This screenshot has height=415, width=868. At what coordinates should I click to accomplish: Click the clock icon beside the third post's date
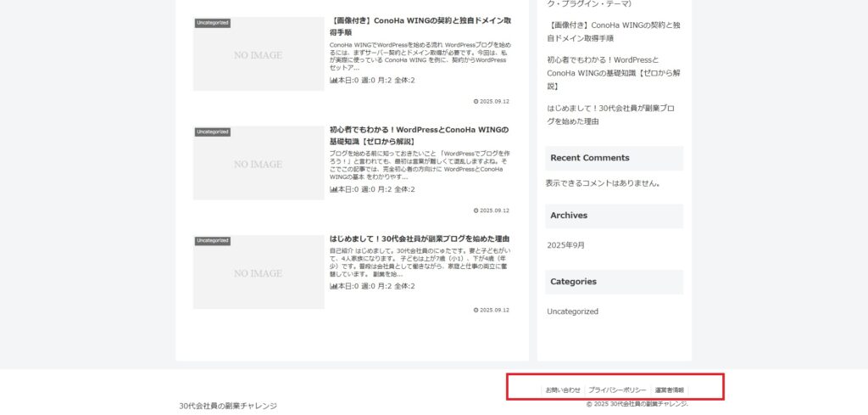coord(476,310)
